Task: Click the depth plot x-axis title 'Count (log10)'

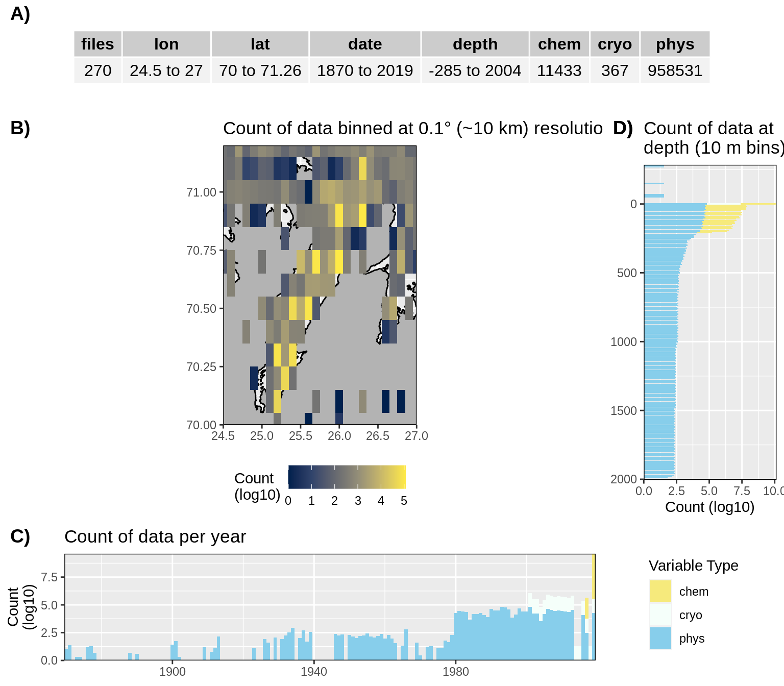Action: pyautogui.click(x=709, y=507)
